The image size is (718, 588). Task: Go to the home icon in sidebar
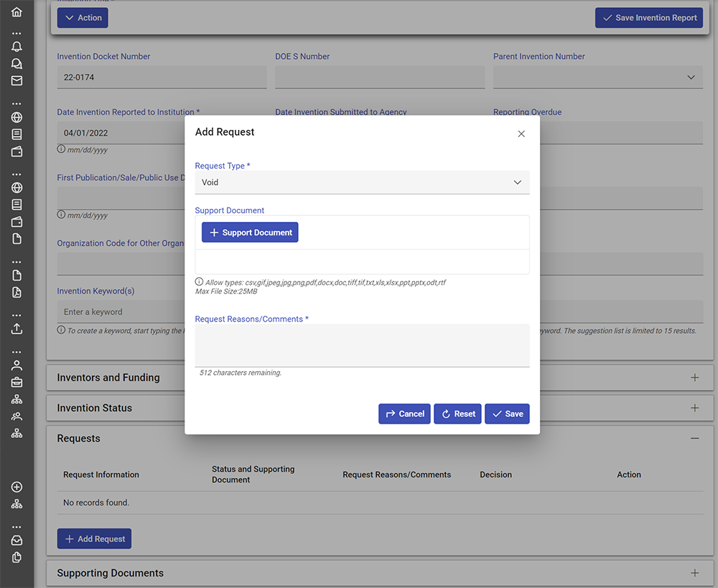pos(17,12)
